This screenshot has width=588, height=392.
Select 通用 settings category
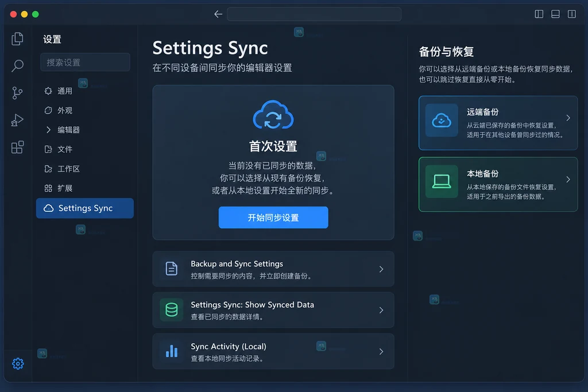[x=64, y=91]
